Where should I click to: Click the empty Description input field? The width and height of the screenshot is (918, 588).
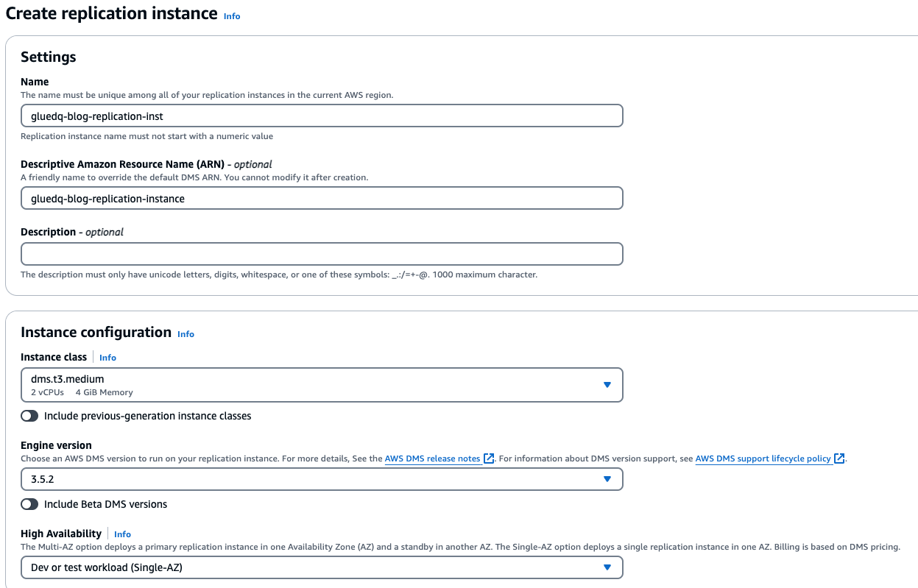click(322, 254)
